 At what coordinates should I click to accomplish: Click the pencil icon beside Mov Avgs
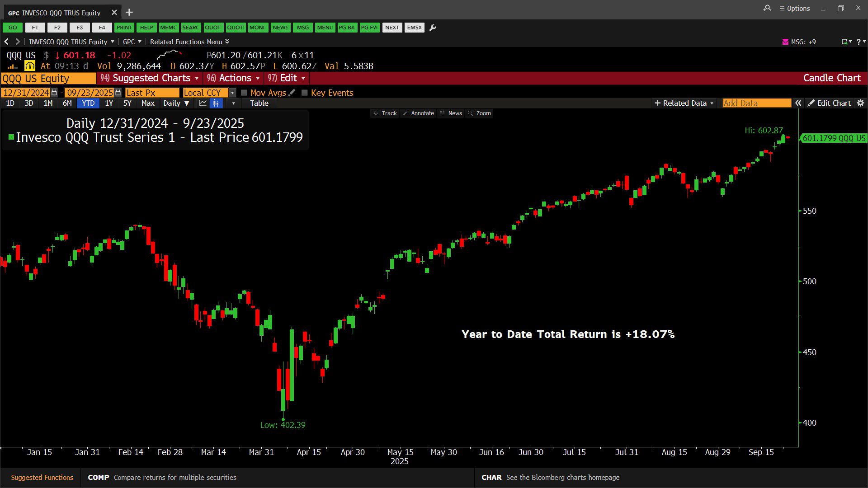coord(292,93)
